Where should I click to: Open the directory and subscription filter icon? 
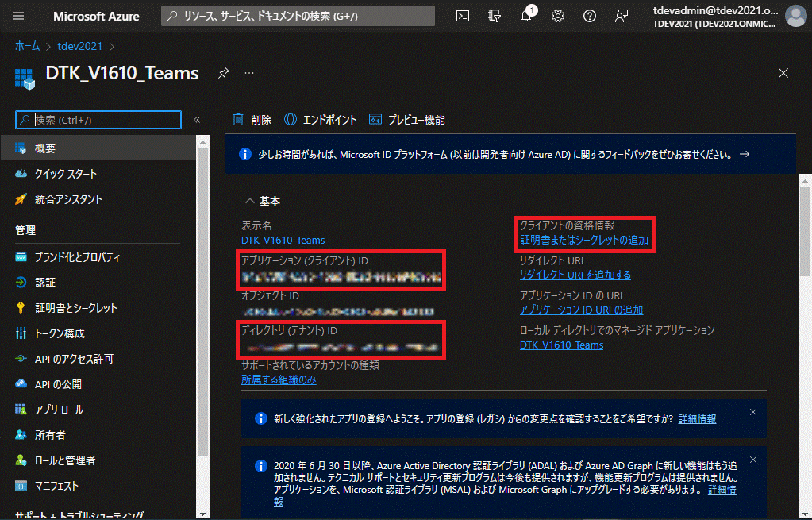point(495,16)
